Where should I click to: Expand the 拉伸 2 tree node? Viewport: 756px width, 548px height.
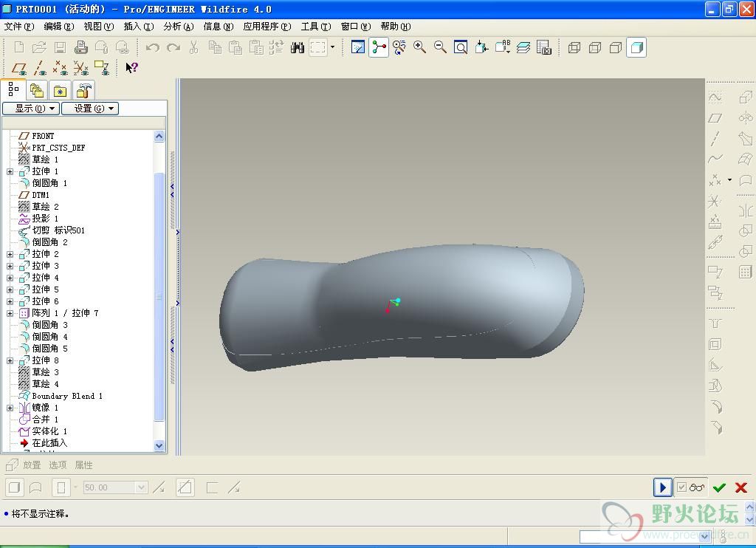point(10,254)
